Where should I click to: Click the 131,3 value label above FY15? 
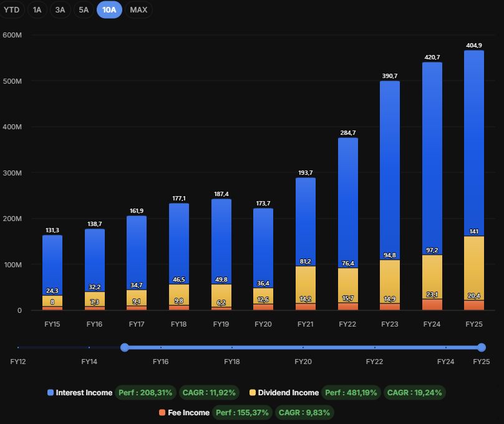(52, 230)
